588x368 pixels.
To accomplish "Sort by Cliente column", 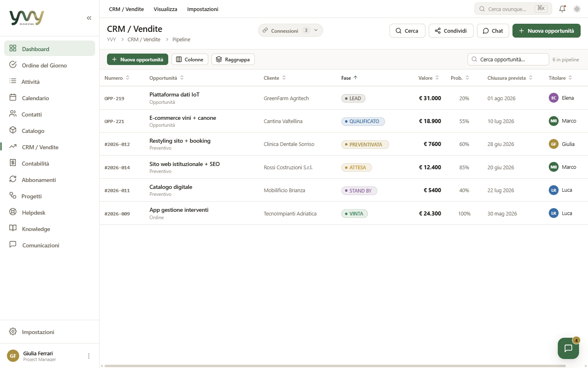I will (275, 78).
